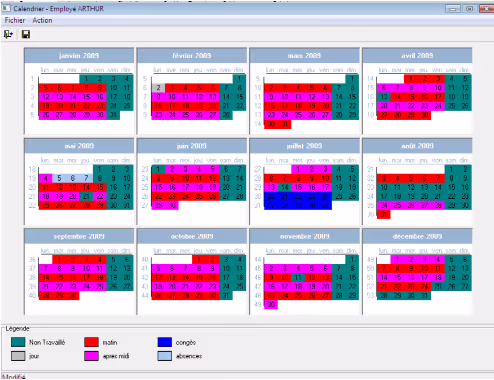Screen dimensions: 494x380
Task: Select blue day 31 in juillet 2009
Action: 325,205
